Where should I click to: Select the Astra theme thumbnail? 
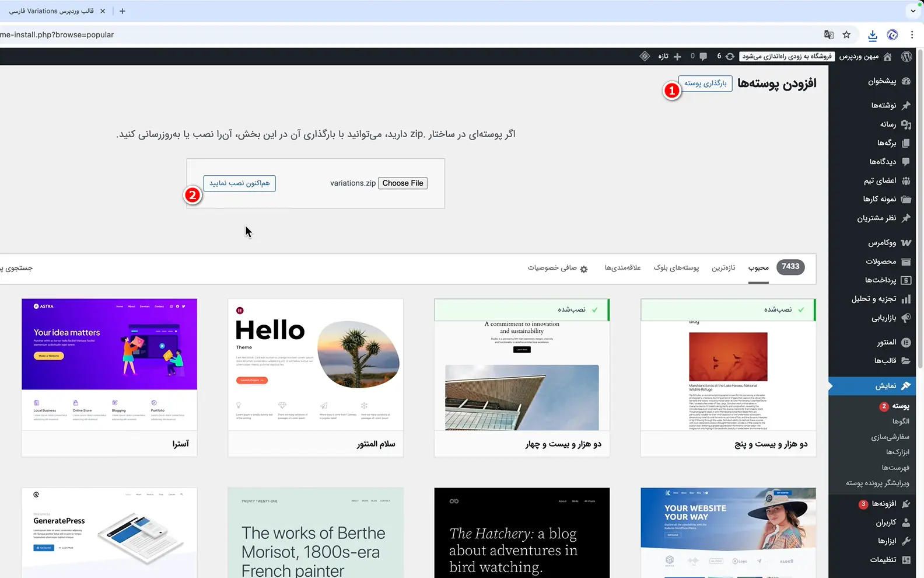(x=109, y=364)
